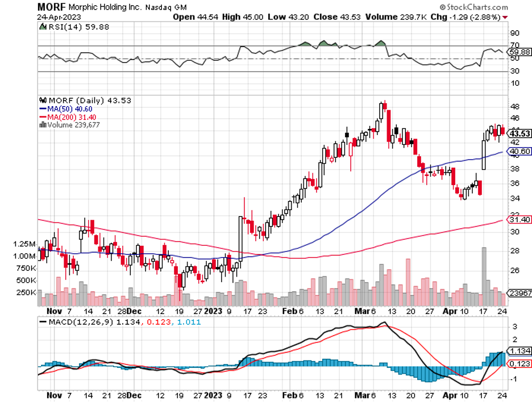The image size is (532, 402).
Task: Click the red MA(200) 31.40 legend
Action: point(68,117)
